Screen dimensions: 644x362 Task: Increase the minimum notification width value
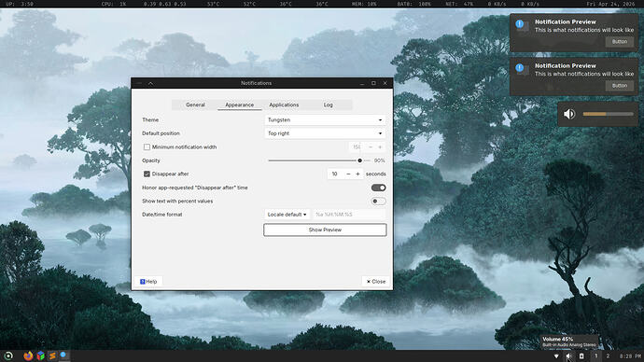pos(380,146)
